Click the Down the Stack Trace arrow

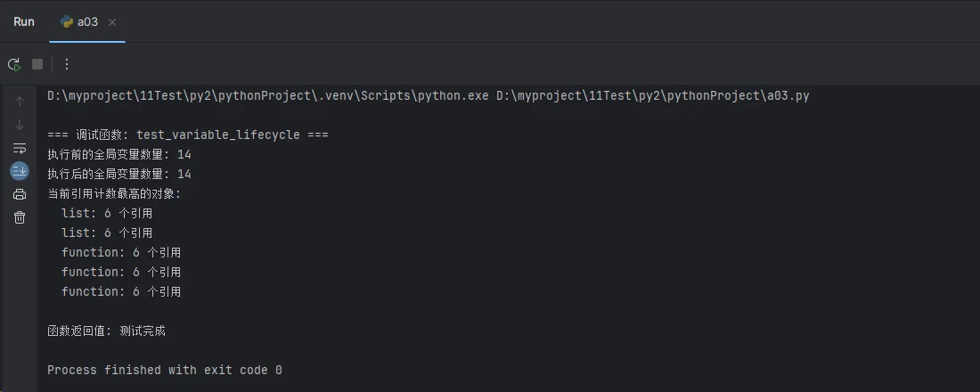pyautogui.click(x=20, y=125)
